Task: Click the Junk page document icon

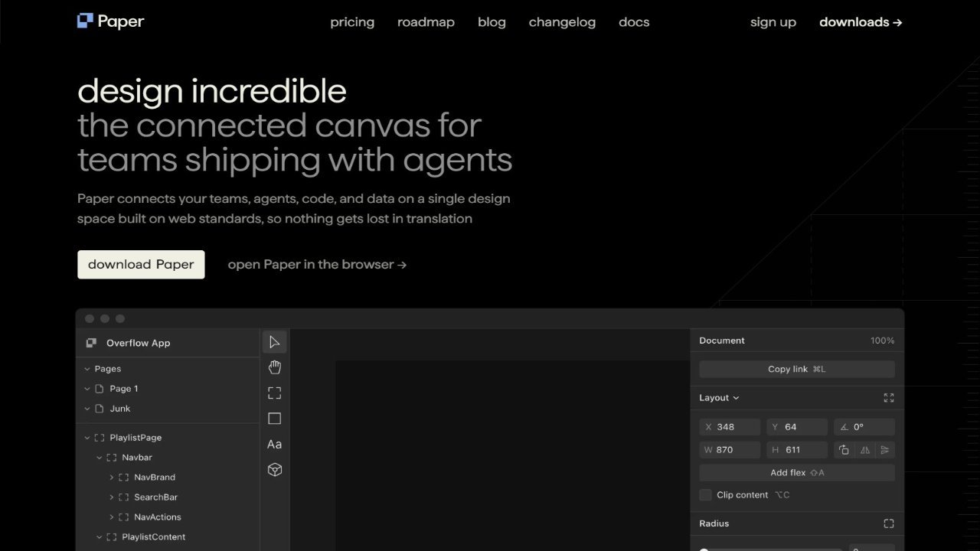Action: [99, 409]
